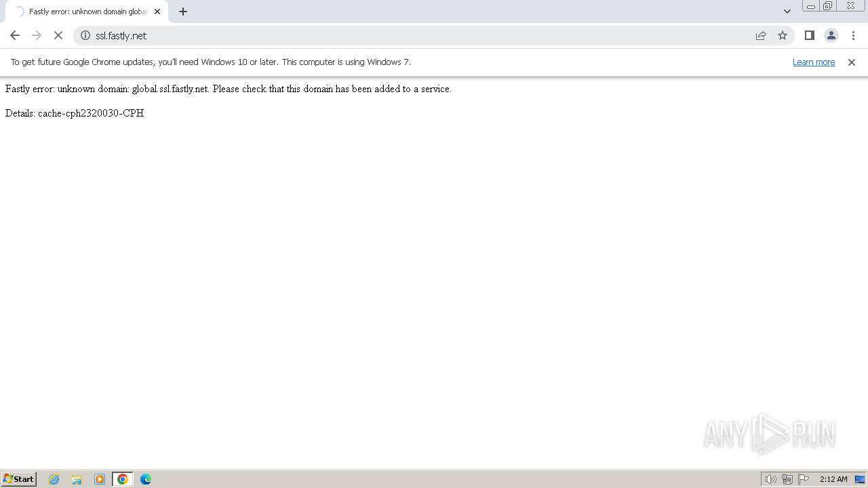
Task: Switch to Chrome taskbar button
Action: point(123,479)
